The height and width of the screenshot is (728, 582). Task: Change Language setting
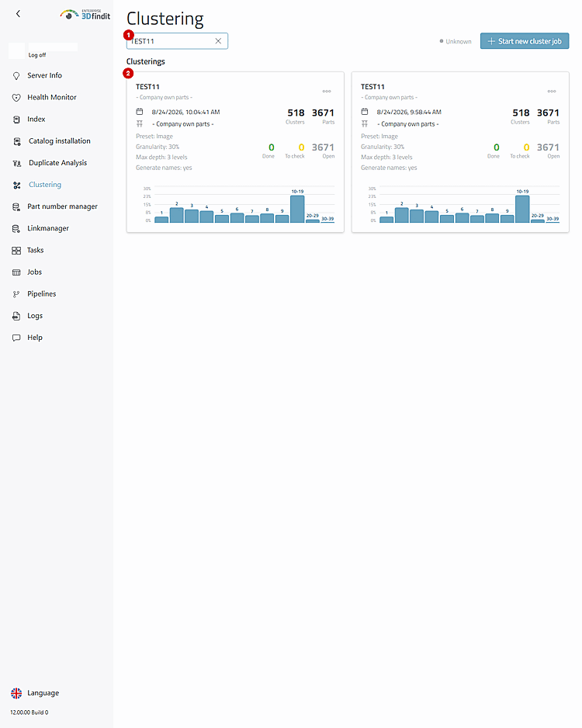43,693
